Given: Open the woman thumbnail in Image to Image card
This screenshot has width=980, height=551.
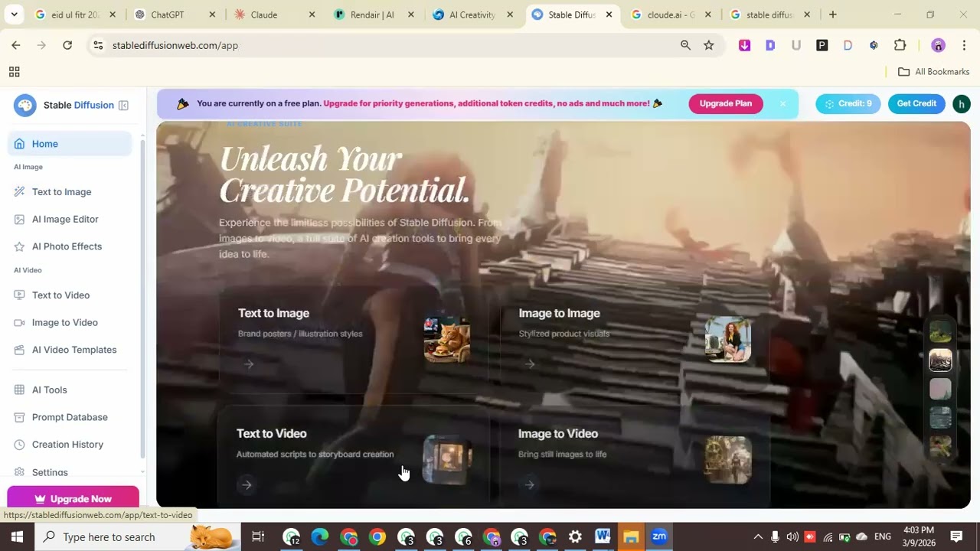Looking at the screenshot, I should pos(728,339).
